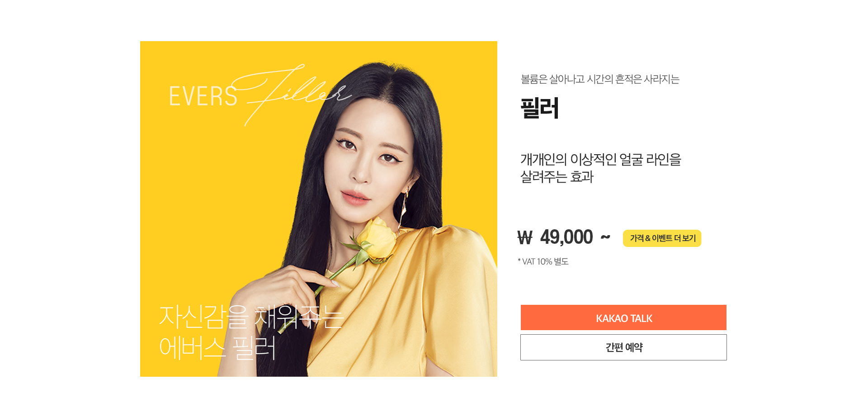Click the model's gold earring in banner
The image size is (868, 393).
[x=403, y=208]
